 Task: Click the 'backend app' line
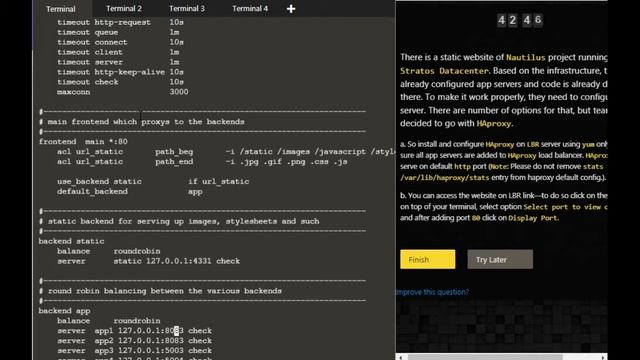coord(64,311)
